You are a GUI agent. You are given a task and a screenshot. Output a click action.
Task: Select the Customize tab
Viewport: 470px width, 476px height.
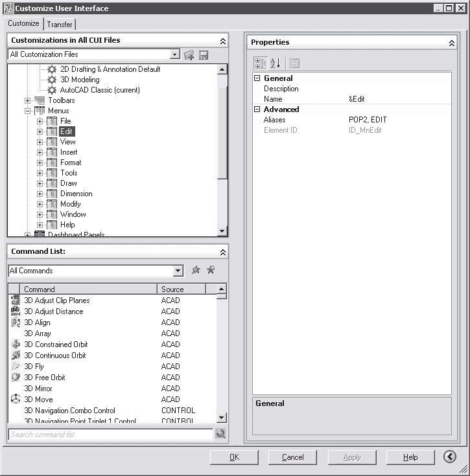(23, 24)
